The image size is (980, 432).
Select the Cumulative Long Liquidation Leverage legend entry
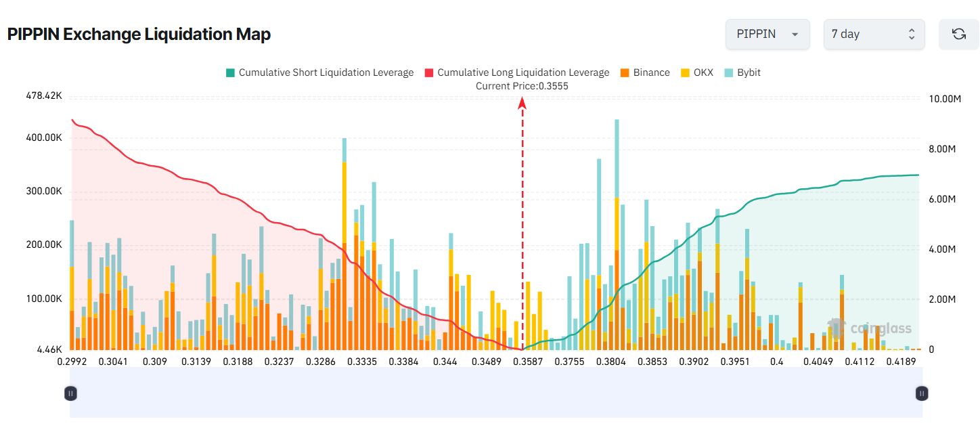coord(520,72)
